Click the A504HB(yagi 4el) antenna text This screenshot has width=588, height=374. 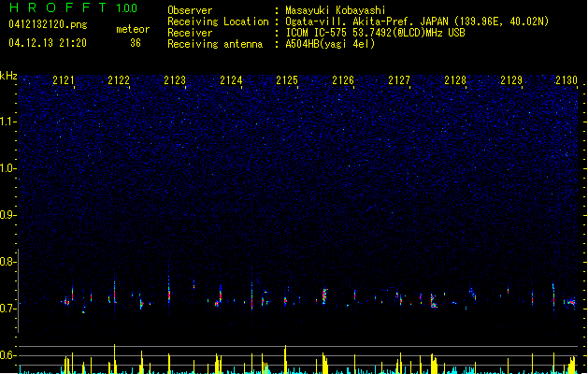[x=330, y=44]
